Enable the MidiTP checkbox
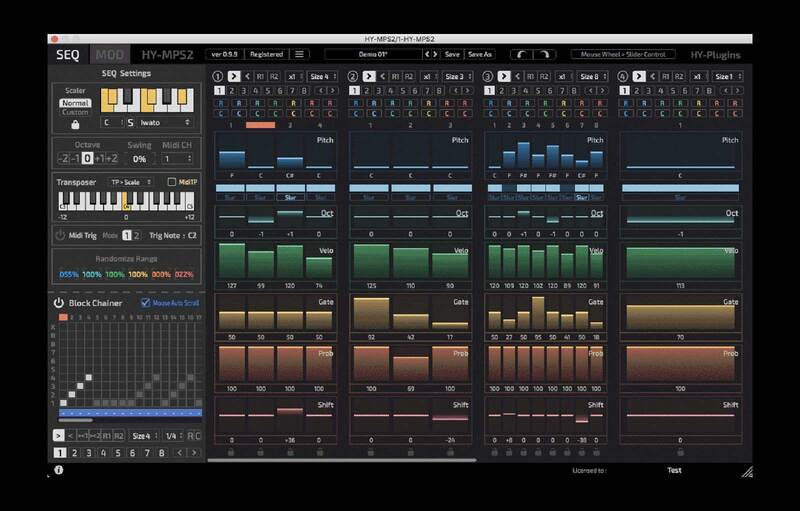 pyautogui.click(x=171, y=181)
